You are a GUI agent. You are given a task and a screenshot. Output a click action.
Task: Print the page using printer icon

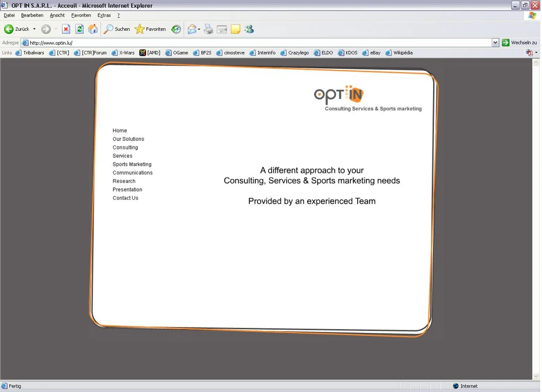pyautogui.click(x=209, y=29)
